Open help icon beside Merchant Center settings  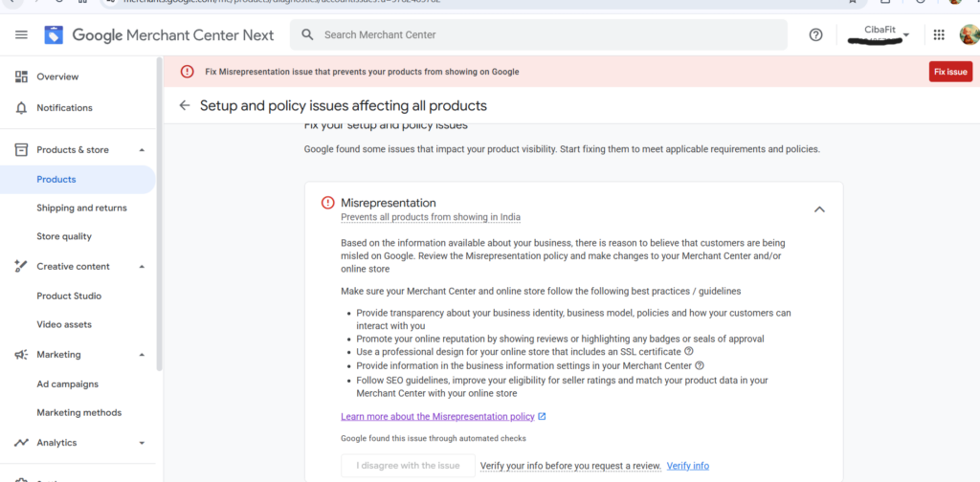[700, 366]
